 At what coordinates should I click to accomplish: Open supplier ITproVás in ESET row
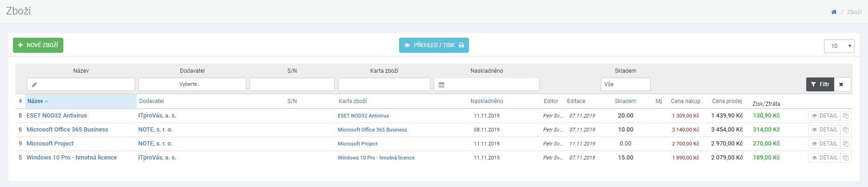[157, 116]
